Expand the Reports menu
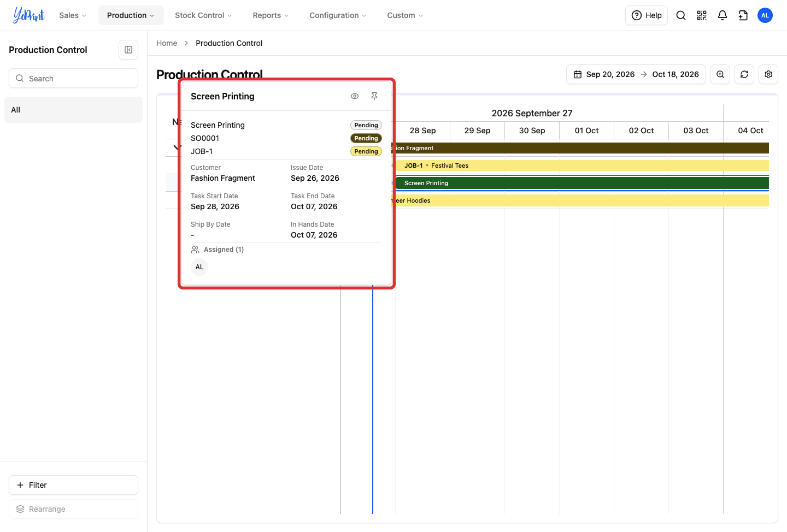The height and width of the screenshot is (532, 787). point(271,15)
